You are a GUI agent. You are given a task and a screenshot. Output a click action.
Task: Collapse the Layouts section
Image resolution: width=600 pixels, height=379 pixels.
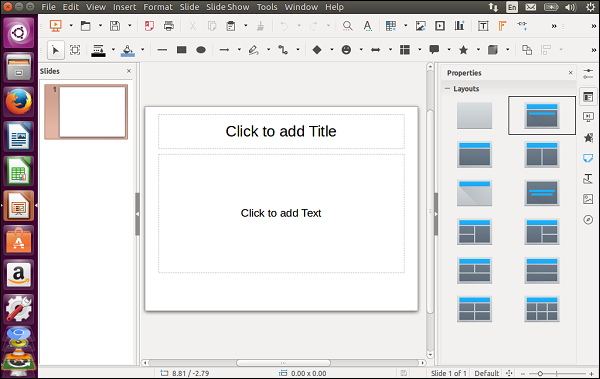[447, 88]
